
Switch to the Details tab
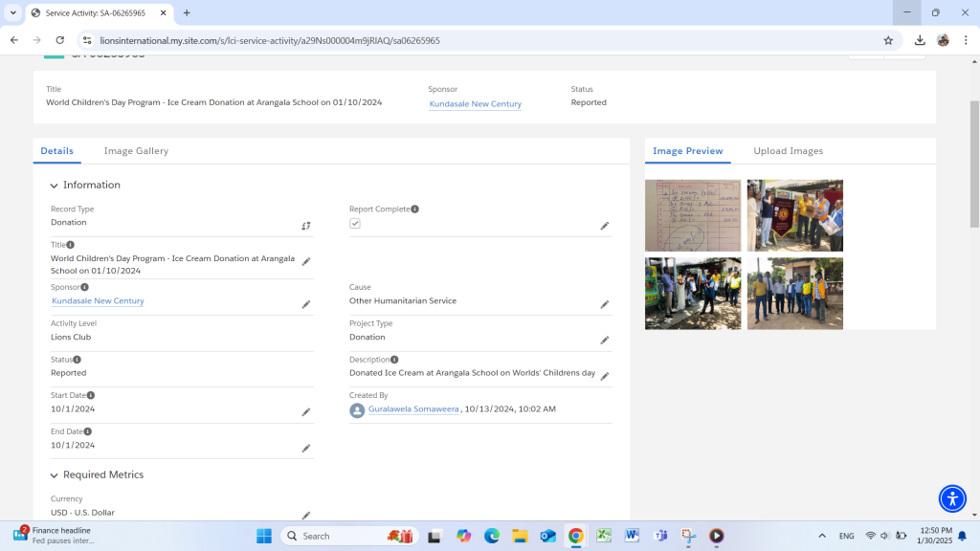[x=56, y=151]
